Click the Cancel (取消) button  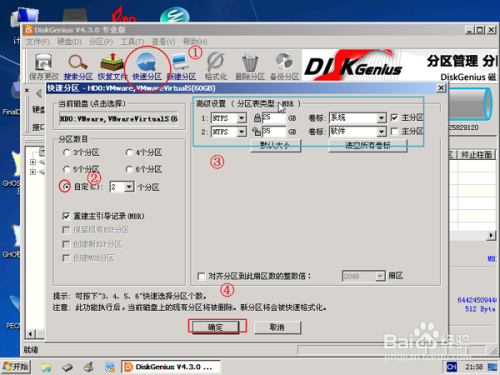[277, 327]
